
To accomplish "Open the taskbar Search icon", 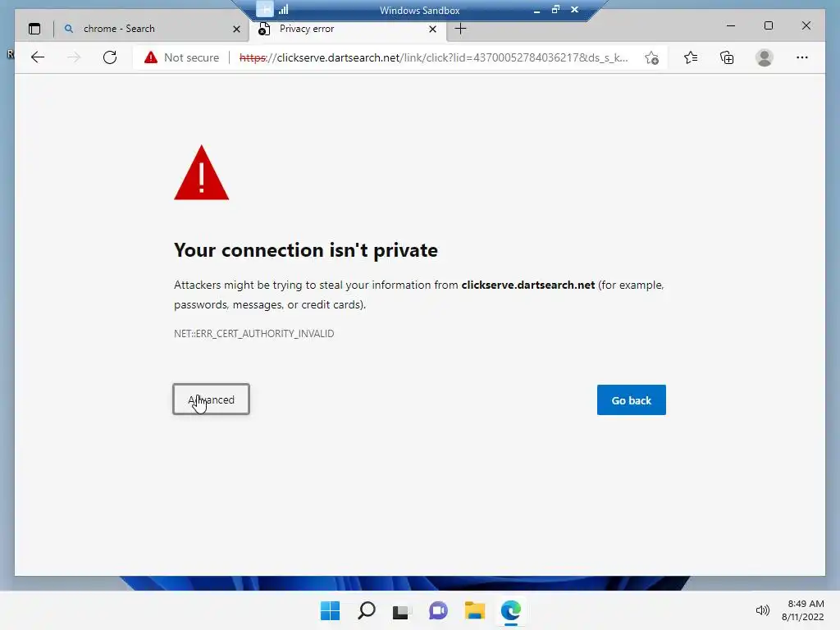I will pyautogui.click(x=367, y=610).
